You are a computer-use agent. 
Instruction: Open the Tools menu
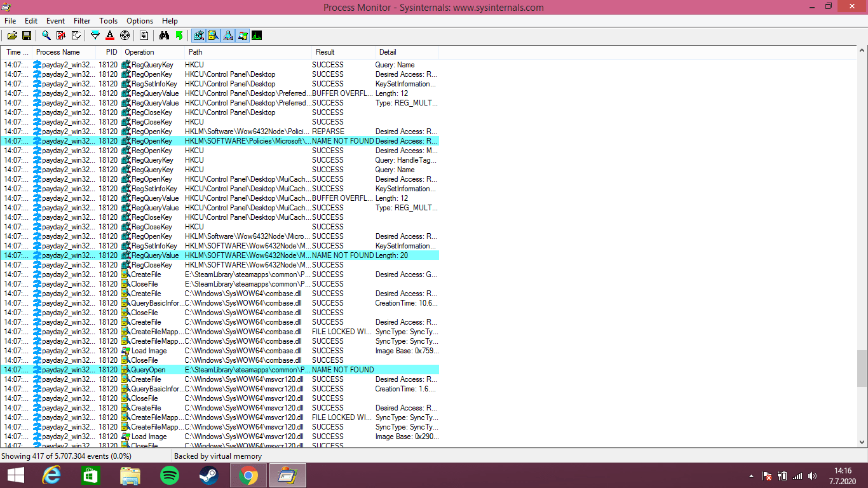pyautogui.click(x=109, y=21)
